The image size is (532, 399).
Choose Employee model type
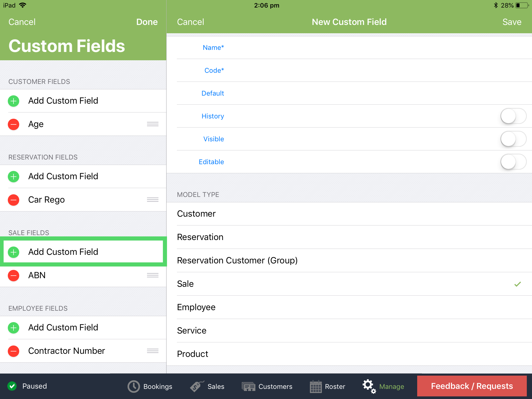(x=349, y=307)
